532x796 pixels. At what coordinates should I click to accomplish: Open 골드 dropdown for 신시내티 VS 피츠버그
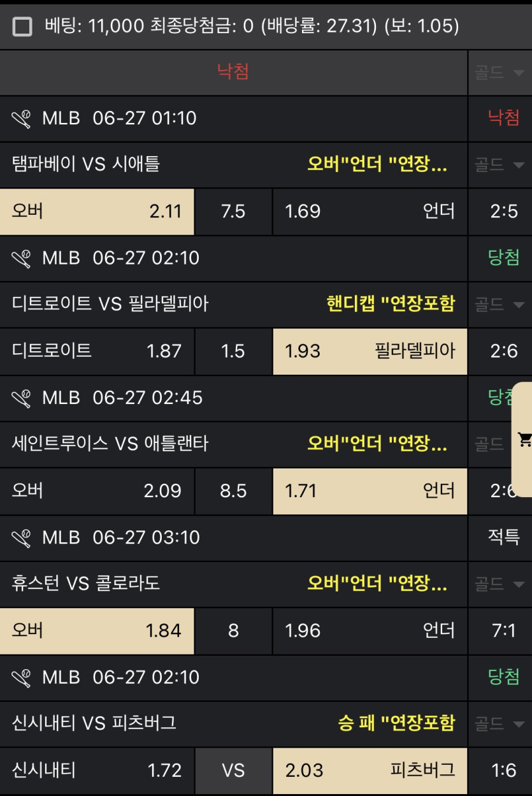[500, 723]
